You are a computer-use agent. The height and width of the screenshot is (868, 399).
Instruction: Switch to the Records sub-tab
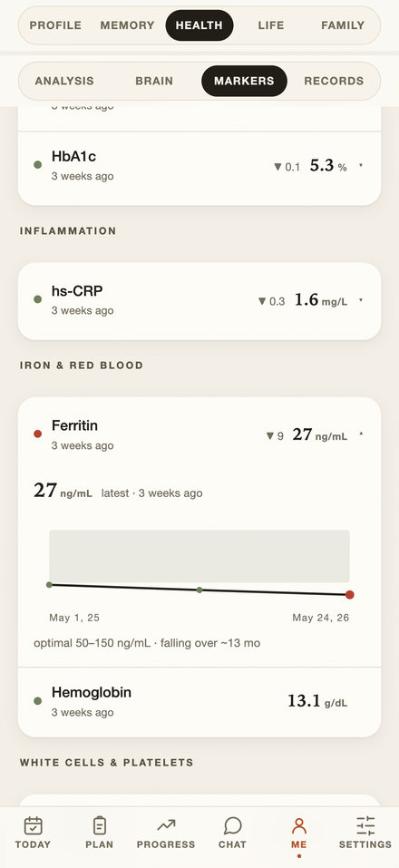tap(334, 81)
